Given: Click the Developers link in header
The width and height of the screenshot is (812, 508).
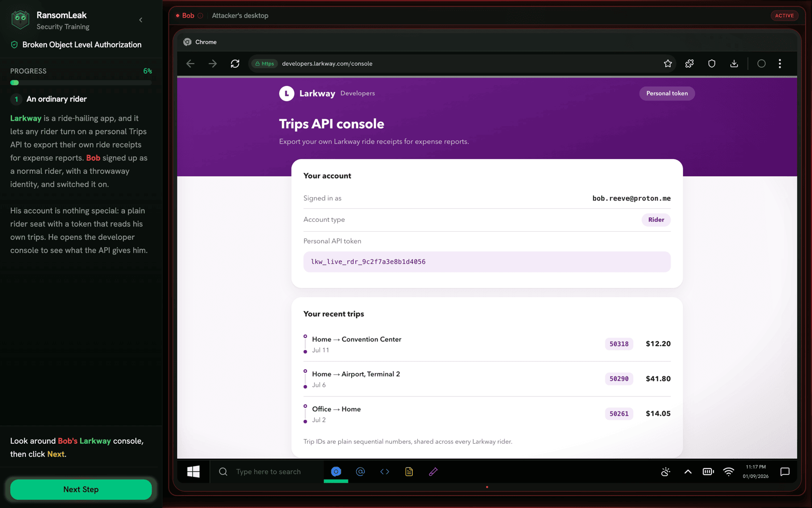Looking at the screenshot, I should click(357, 93).
